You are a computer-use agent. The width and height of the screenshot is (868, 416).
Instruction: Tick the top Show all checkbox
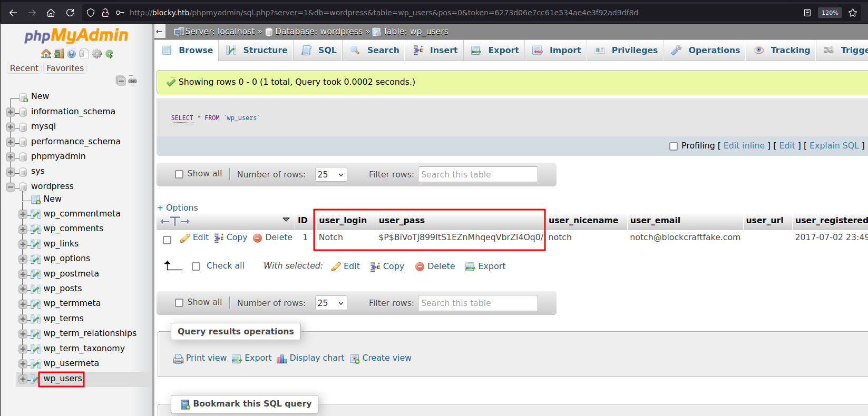179,174
